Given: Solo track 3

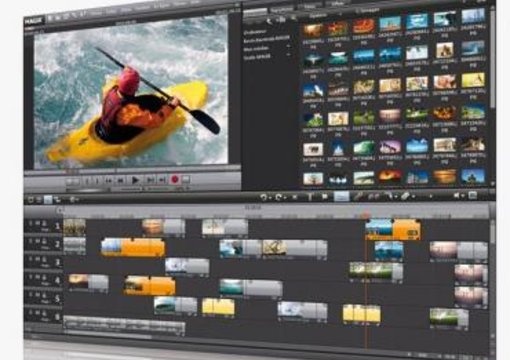Looking at the screenshot, I should (31, 258).
